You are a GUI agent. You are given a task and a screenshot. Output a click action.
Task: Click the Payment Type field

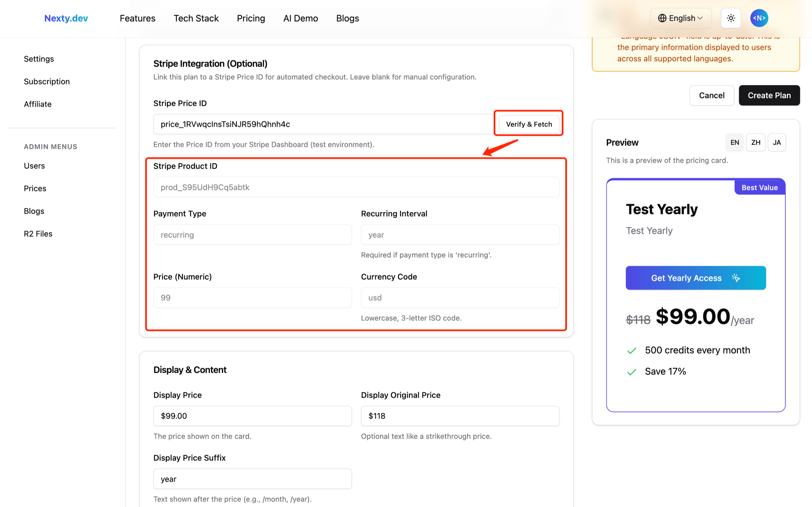click(252, 235)
